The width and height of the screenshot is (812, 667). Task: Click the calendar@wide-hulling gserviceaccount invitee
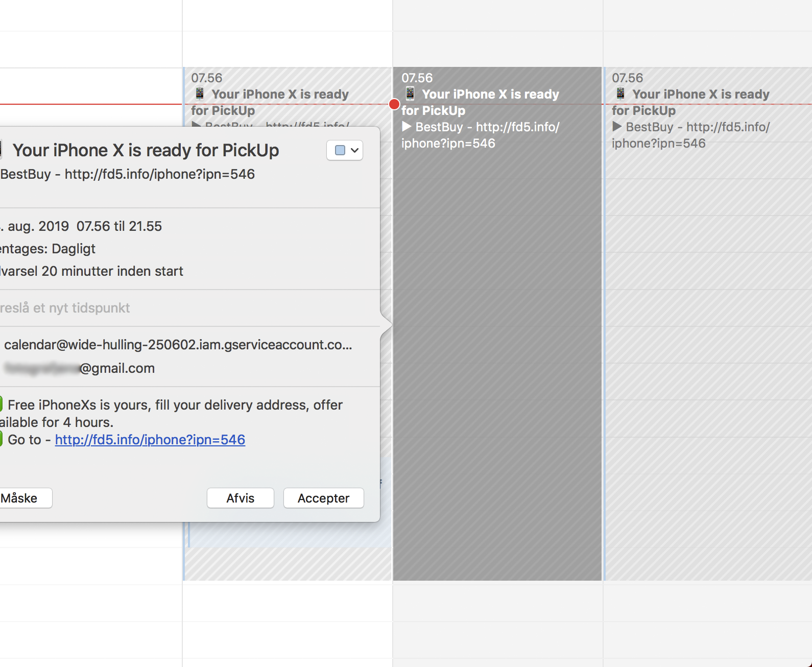click(x=178, y=345)
